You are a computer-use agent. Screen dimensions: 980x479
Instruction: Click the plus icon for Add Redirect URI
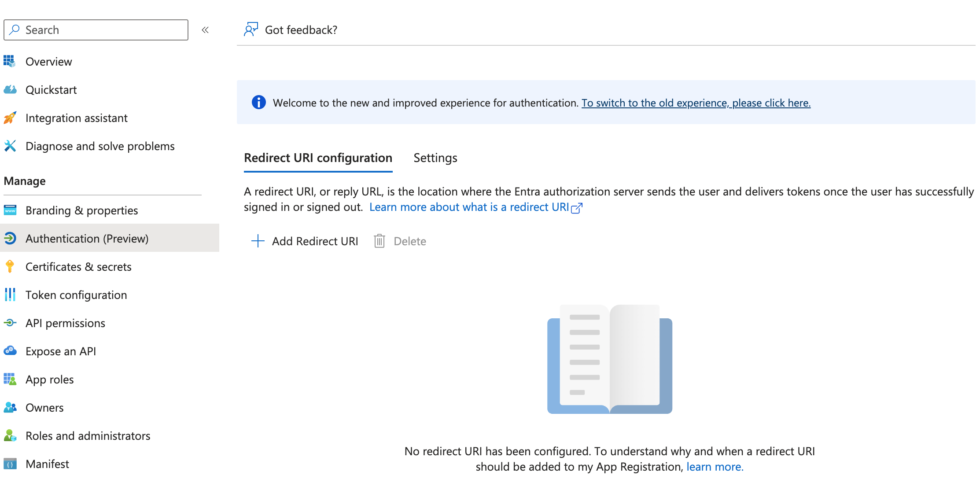click(x=258, y=241)
